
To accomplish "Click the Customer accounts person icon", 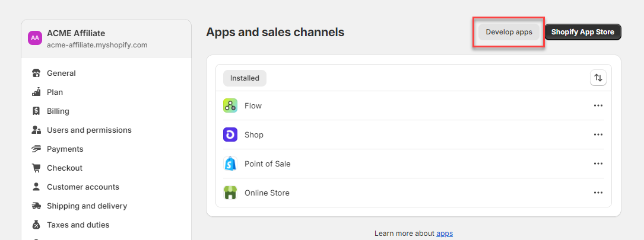I will pyautogui.click(x=36, y=187).
